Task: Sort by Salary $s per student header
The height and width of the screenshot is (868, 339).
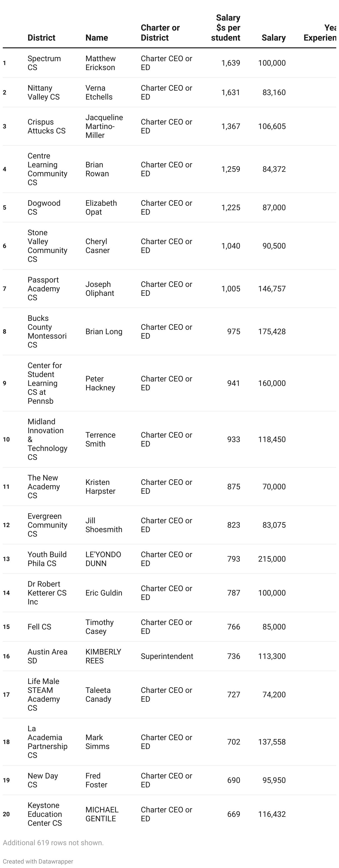Action: (x=226, y=28)
